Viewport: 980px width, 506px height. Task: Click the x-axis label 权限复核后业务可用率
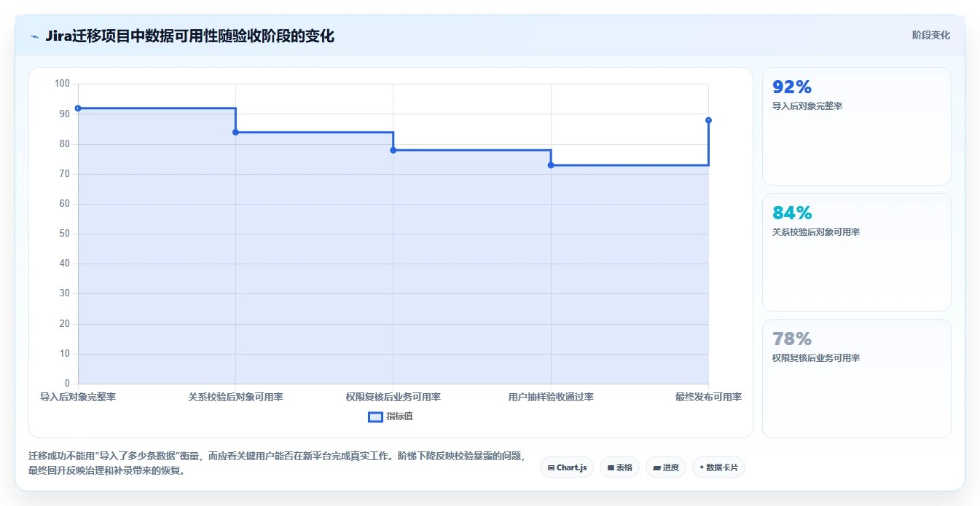[393, 397]
